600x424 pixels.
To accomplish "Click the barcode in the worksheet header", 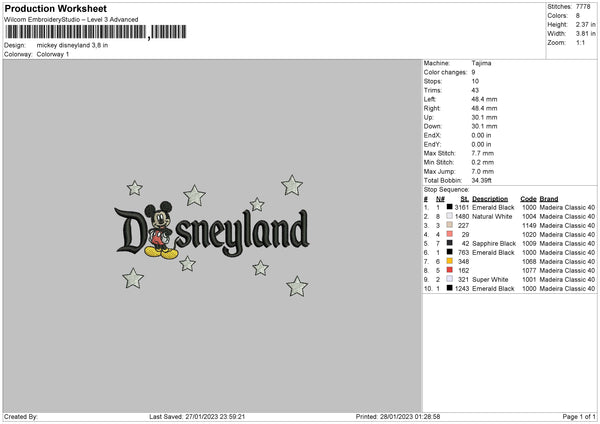I will [96, 32].
